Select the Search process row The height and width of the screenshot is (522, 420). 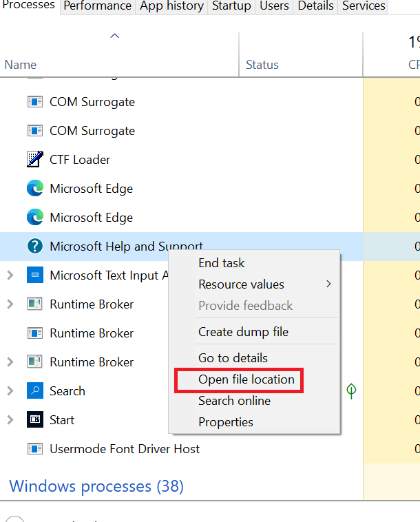click(84, 391)
